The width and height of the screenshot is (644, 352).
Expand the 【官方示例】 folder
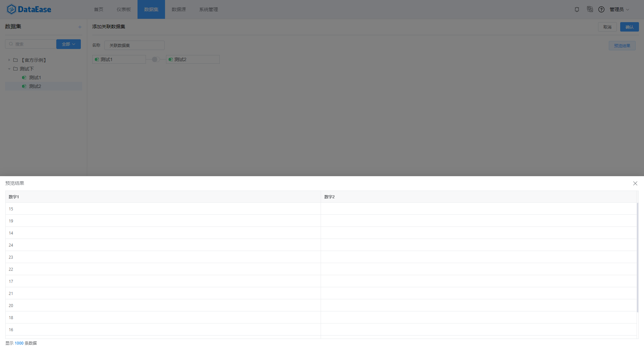(x=9, y=60)
